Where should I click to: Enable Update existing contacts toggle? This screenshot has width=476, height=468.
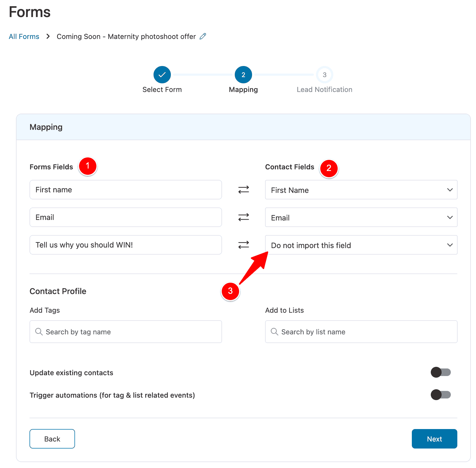click(441, 373)
